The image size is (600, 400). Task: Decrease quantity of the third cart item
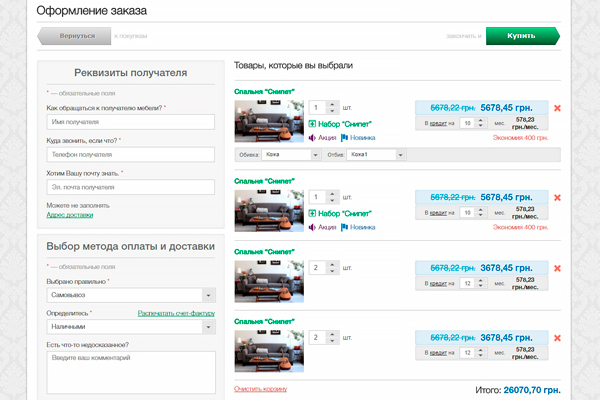(332, 271)
